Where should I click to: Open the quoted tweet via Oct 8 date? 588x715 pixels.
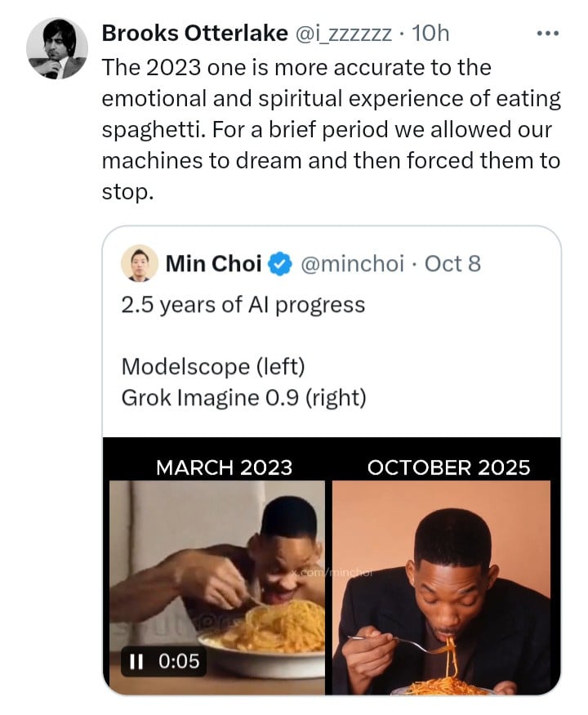452,264
